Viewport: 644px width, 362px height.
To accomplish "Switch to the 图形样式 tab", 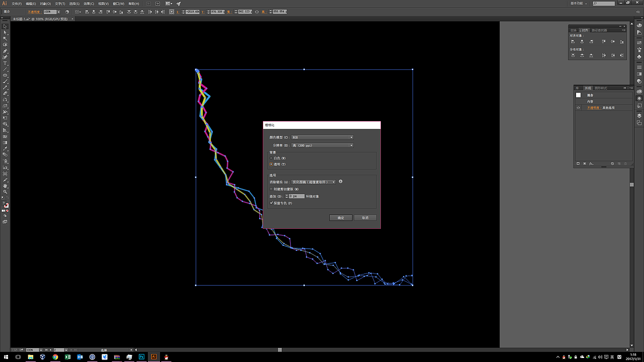I will [x=601, y=88].
